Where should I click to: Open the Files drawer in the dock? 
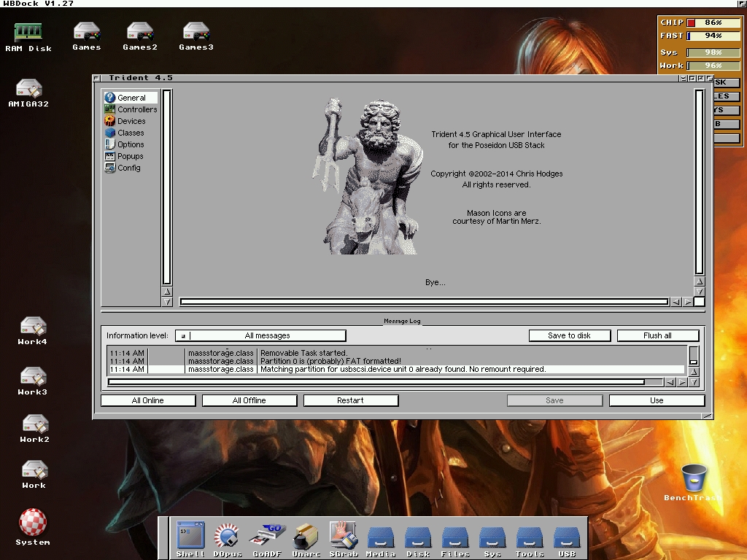[455, 541]
